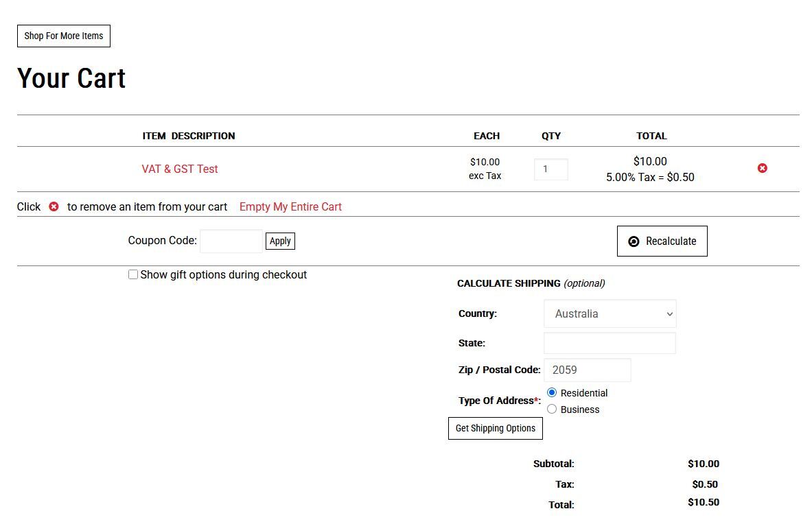This screenshot has height=522, width=812.
Task: Empty My Entire Cart
Action: click(290, 206)
